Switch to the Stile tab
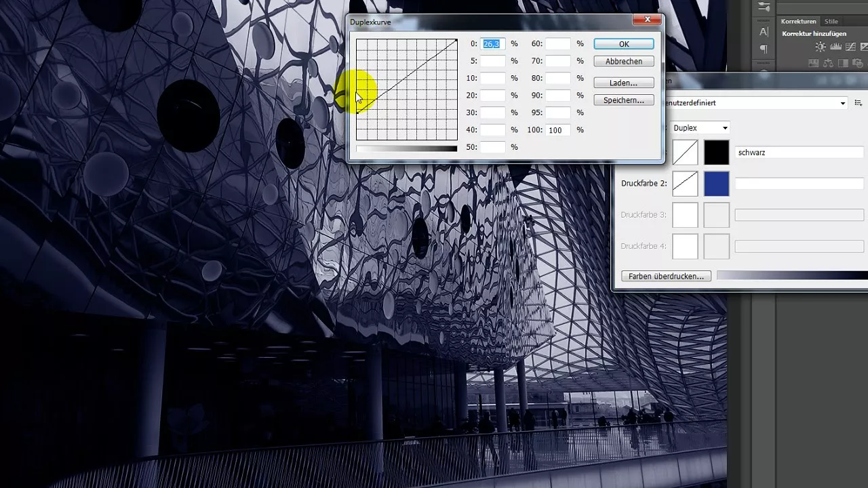This screenshot has height=488, width=868. click(831, 21)
